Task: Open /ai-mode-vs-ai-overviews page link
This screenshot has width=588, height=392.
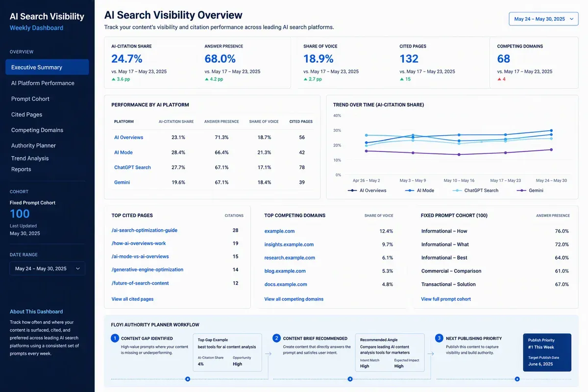Action: click(x=140, y=257)
